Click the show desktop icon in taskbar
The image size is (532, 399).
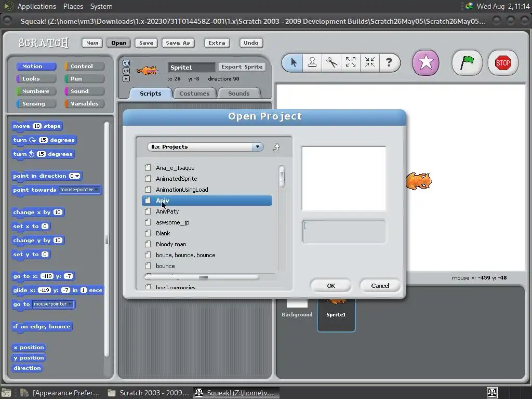click(6, 393)
